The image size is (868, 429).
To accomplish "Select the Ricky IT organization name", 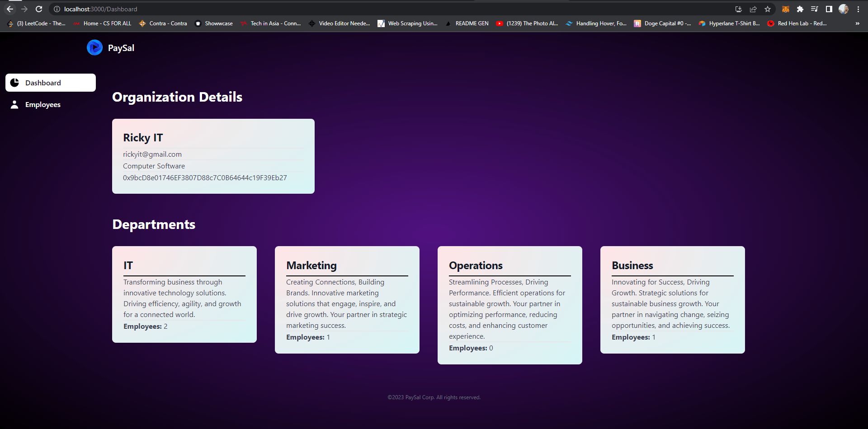I will (x=143, y=138).
